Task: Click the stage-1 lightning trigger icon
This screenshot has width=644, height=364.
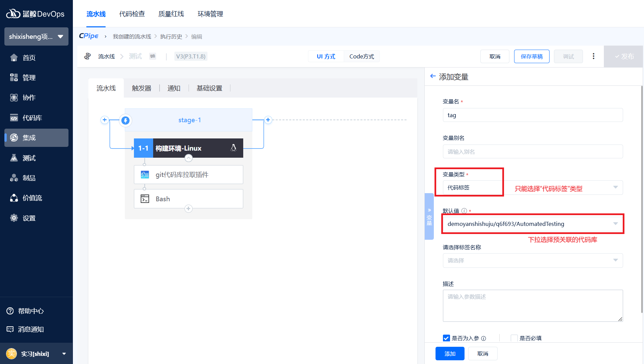Action: point(125,120)
